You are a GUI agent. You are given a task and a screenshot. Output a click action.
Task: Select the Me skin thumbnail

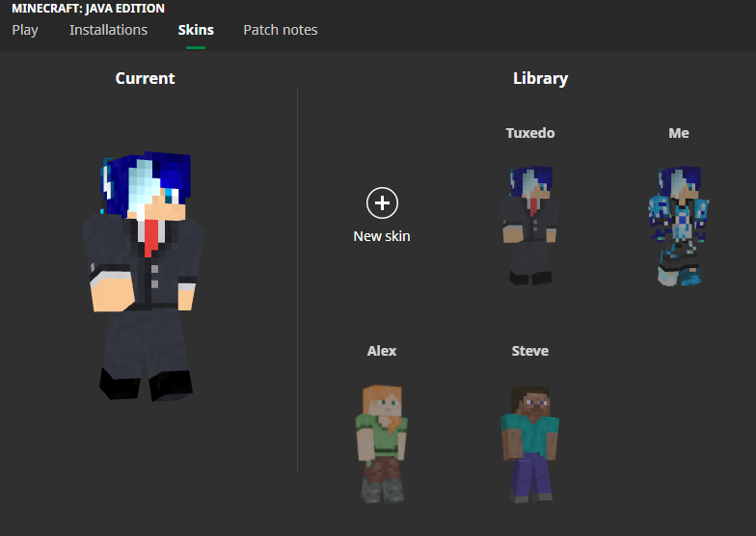coord(679,226)
